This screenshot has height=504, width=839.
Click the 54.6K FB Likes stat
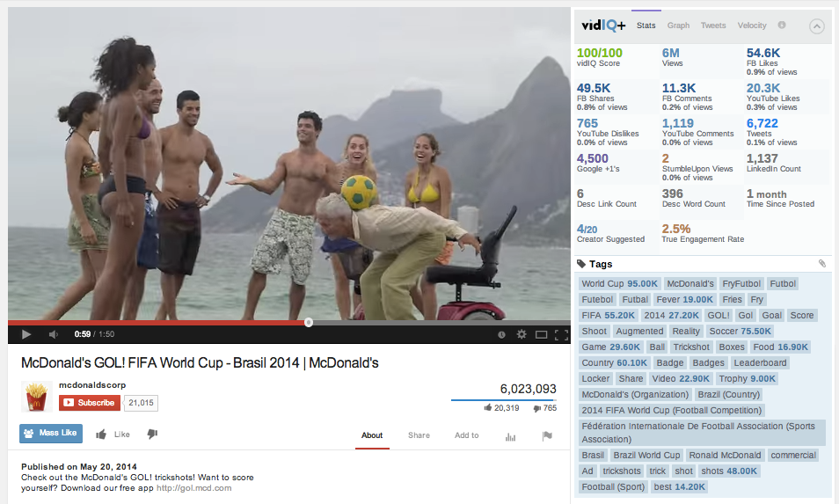771,62
